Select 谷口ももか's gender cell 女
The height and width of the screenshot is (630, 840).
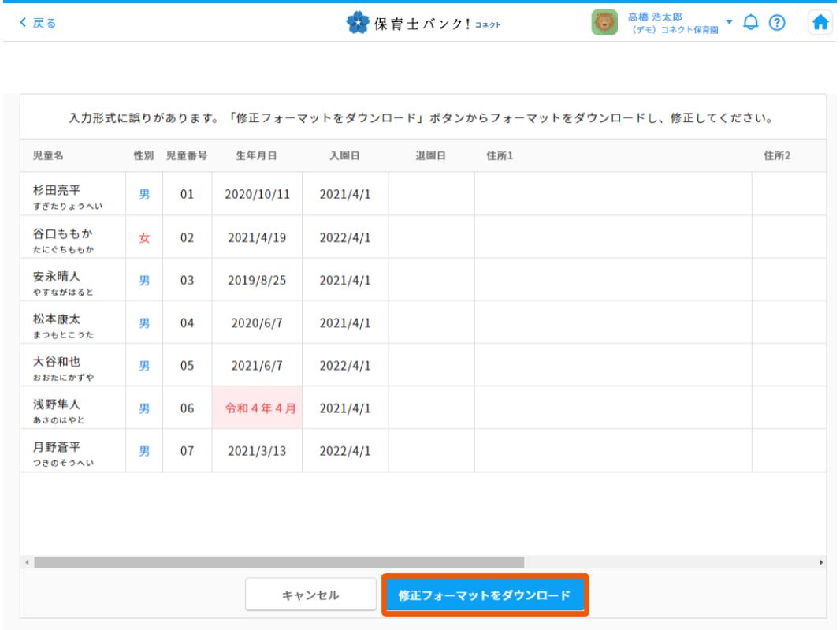click(x=144, y=237)
